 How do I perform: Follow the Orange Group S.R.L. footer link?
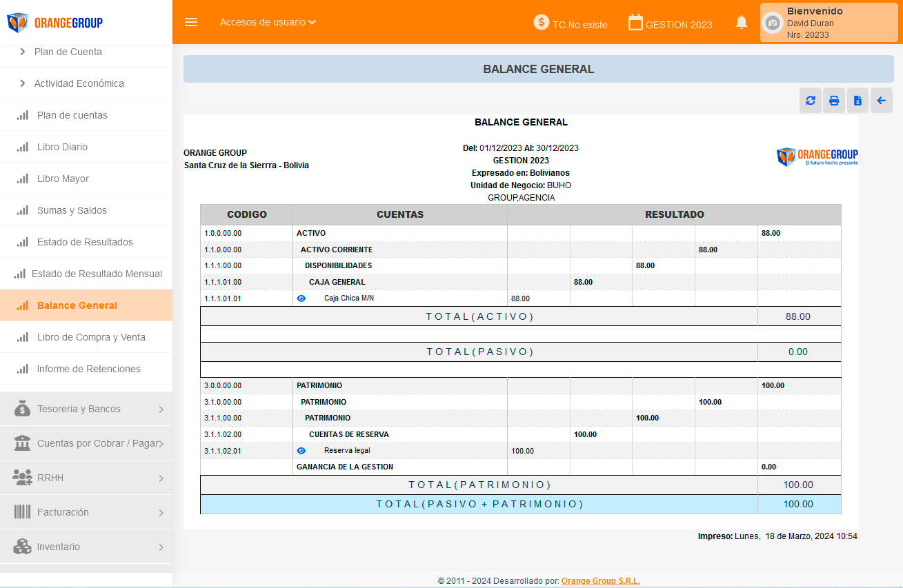tap(600, 581)
